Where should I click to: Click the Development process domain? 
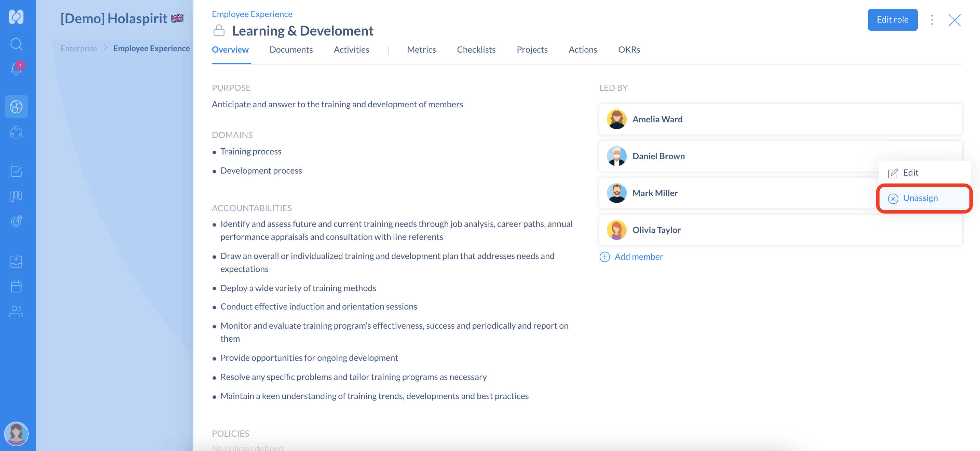pos(261,171)
